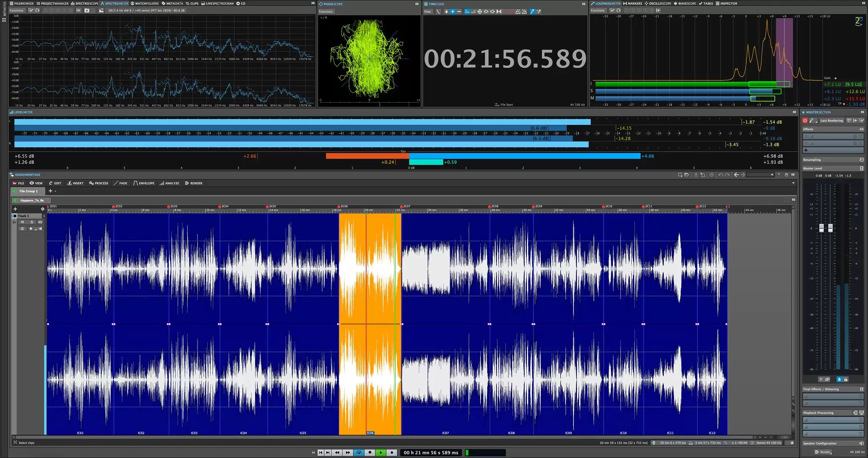Click the Stop transport button
The width and height of the screenshot is (868, 458).
point(370,452)
